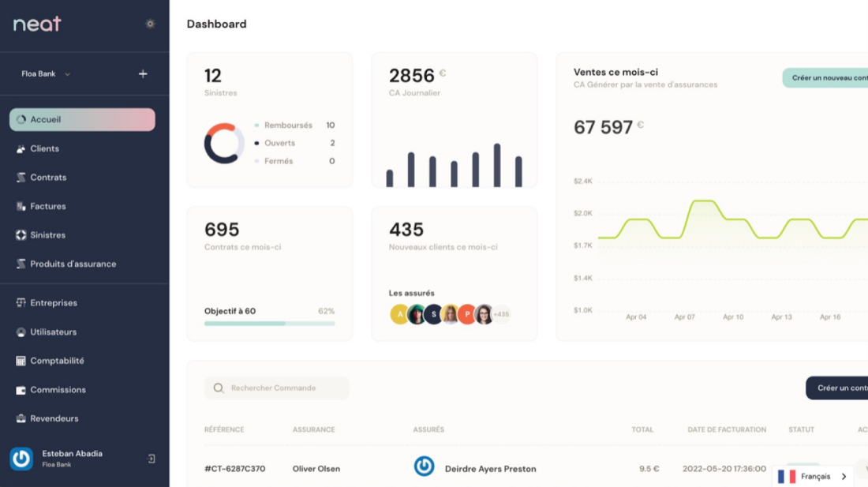Click the French flag icon
Screen dimensions: 868x487
coord(787,477)
